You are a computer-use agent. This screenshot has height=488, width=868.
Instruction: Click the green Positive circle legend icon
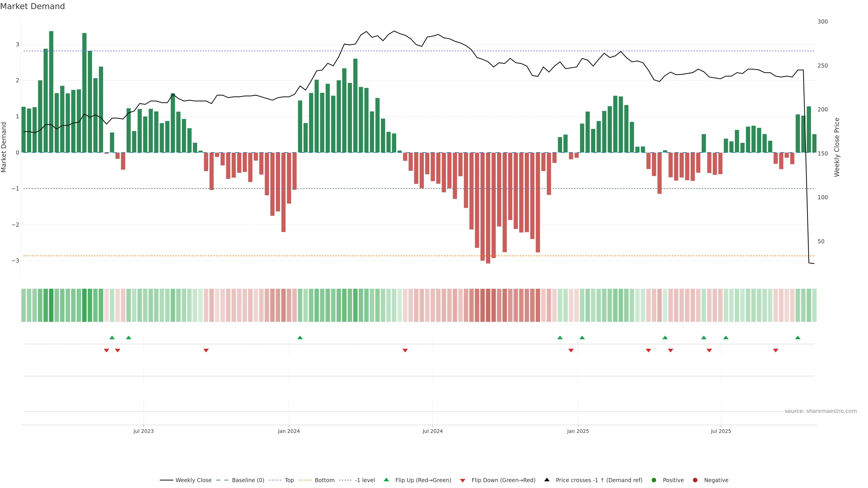[x=654, y=480]
